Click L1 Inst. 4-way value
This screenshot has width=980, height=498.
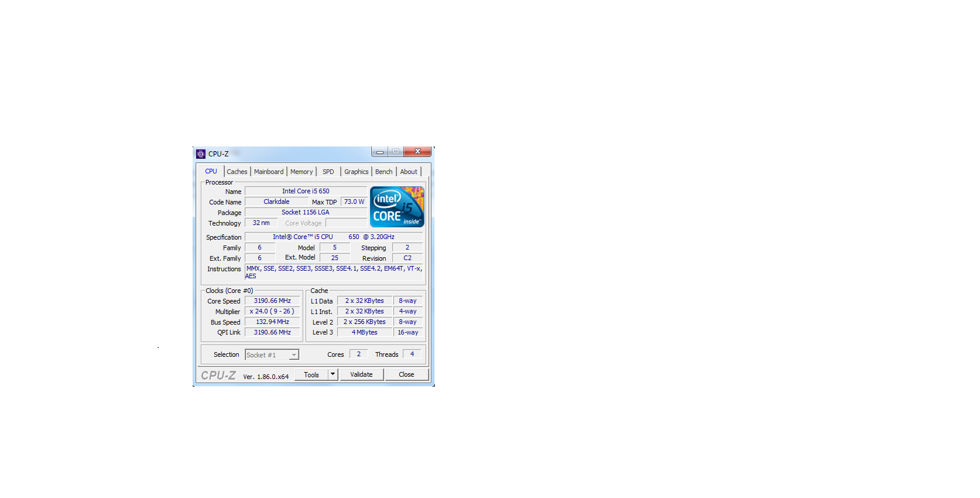408,311
